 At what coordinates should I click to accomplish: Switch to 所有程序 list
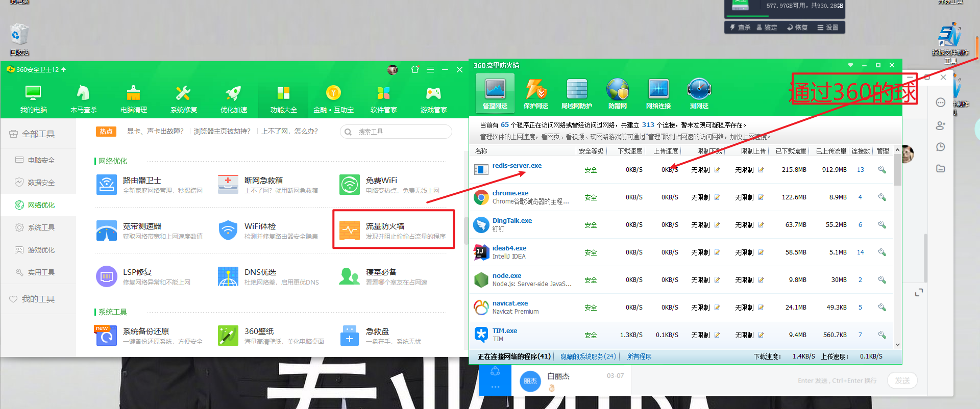point(639,356)
